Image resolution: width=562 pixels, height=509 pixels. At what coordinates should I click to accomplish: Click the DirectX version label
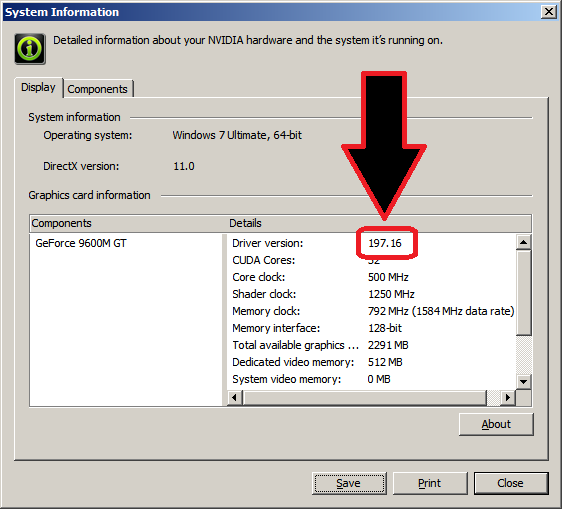click(81, 166)
